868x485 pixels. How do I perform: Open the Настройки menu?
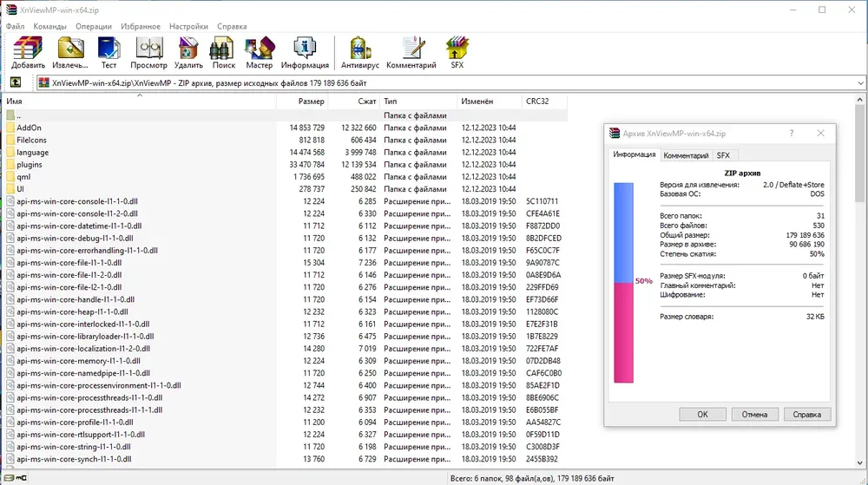click(x=188, y=26)
